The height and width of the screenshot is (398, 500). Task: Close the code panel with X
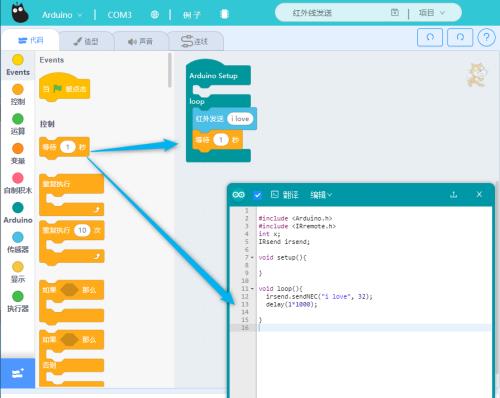(479, 194)
